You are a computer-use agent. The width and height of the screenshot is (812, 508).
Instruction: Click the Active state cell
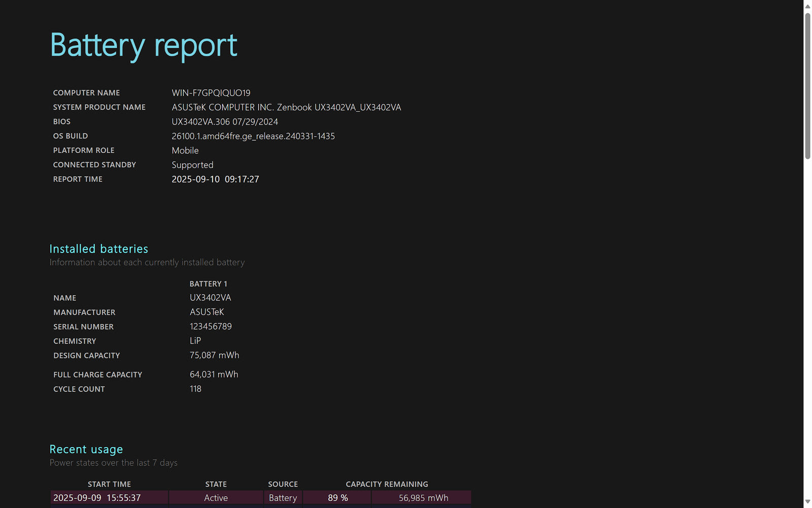216,498
